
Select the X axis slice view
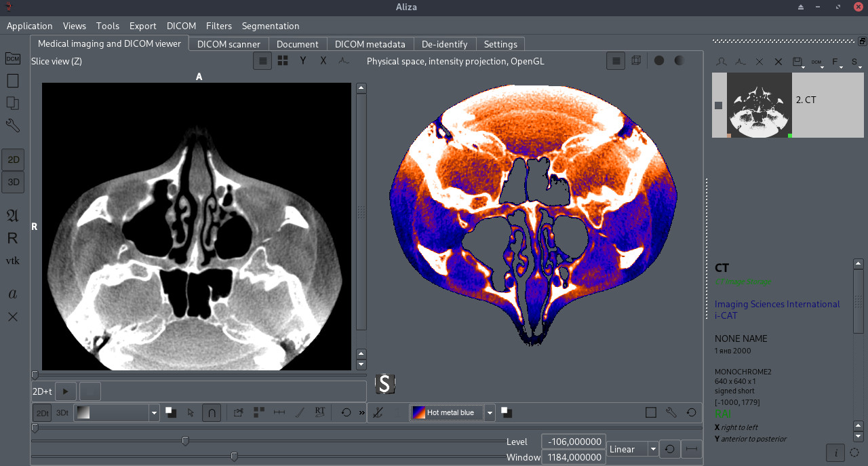point(323,60)
